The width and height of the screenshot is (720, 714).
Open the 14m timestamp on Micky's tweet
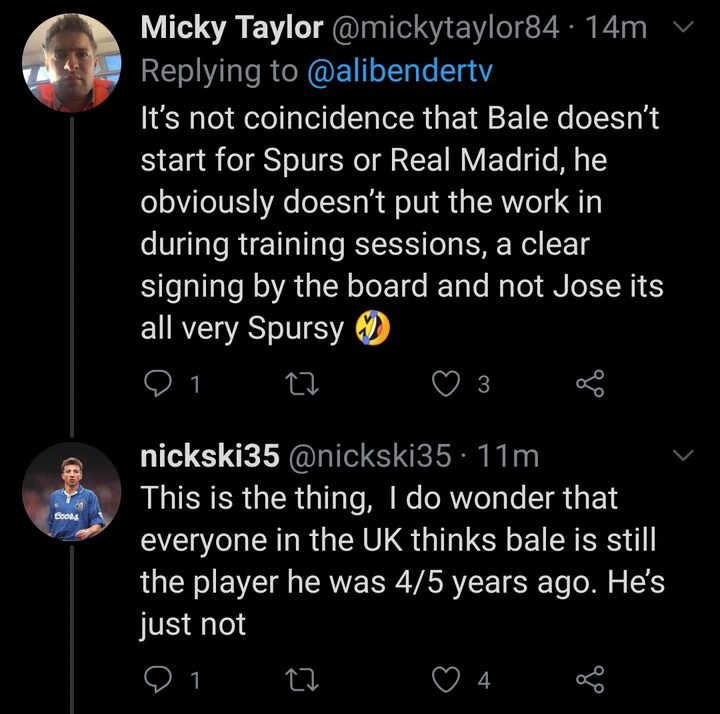(617, 28)
